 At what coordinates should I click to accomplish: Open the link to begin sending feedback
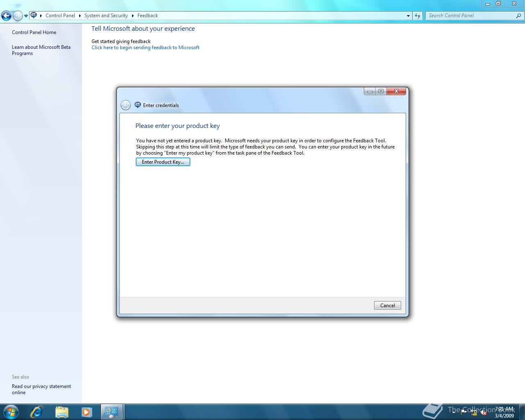point(145,48)
